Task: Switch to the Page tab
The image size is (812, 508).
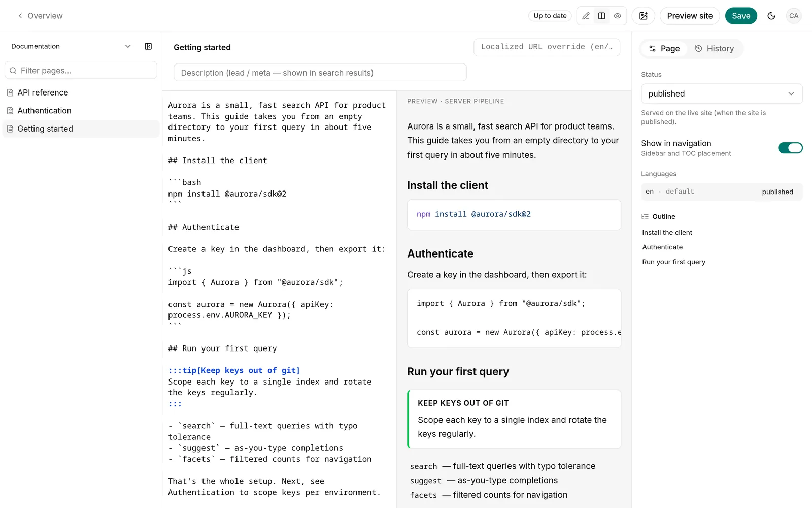Action: point(664,49)
